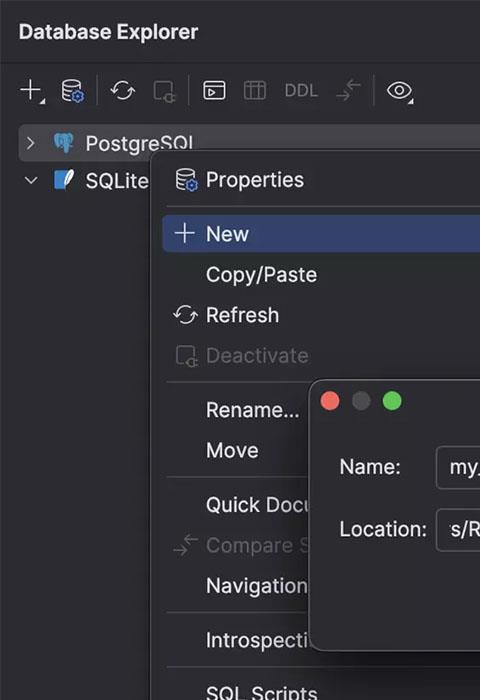The width and height of the screenshot is (480, 700).
Task: Click the Refresh toolbar icon
Action: (123, 91)
